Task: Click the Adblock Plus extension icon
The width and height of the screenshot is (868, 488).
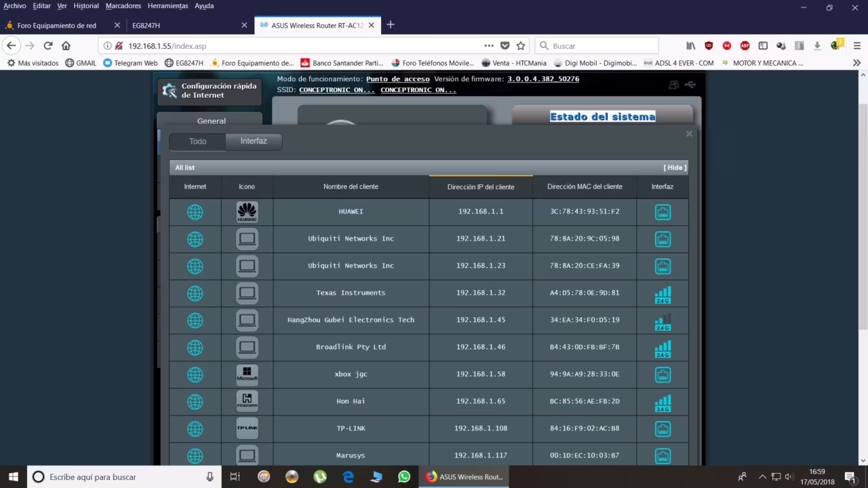Action: tap(745, 45)
